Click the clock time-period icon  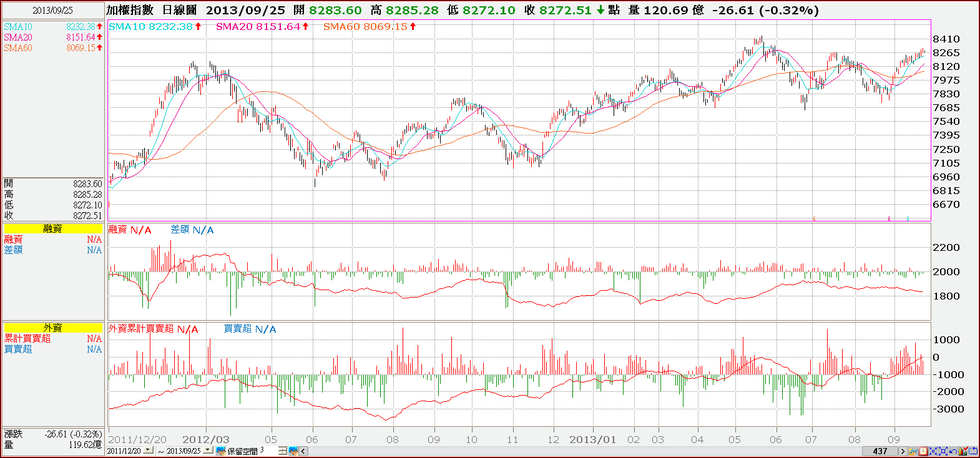click(x=923, y=451)
